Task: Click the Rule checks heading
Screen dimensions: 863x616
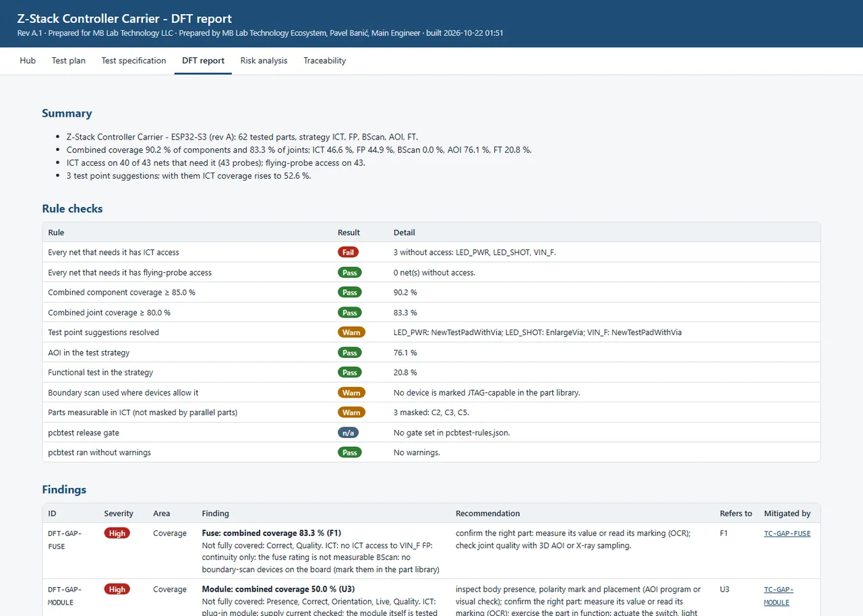Action: (72, 209)
